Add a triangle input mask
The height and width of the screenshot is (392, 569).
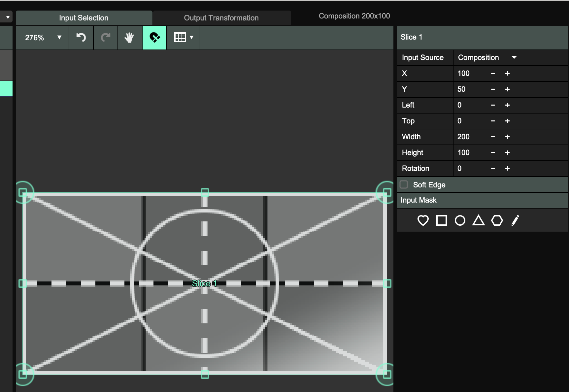[478, 220]
